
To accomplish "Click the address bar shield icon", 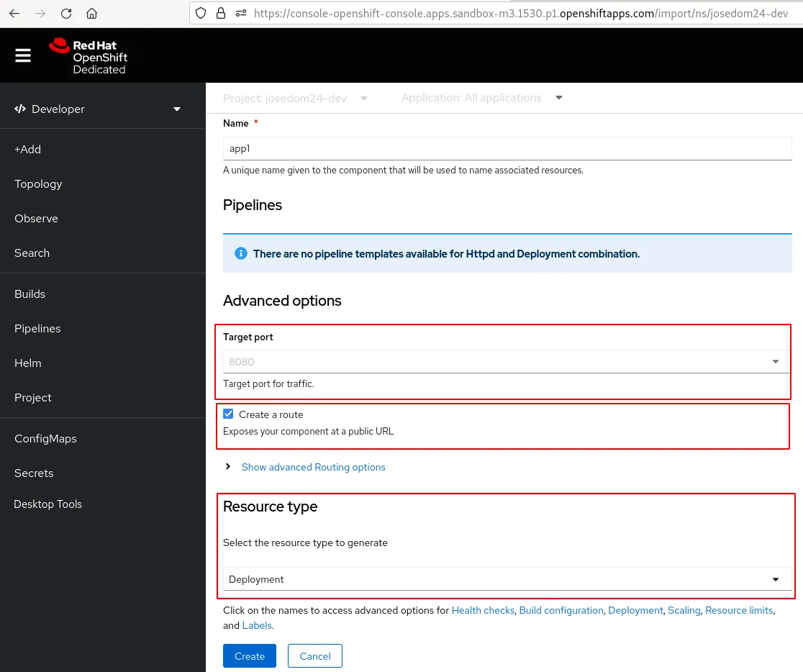I will click(x=201, y=14).
